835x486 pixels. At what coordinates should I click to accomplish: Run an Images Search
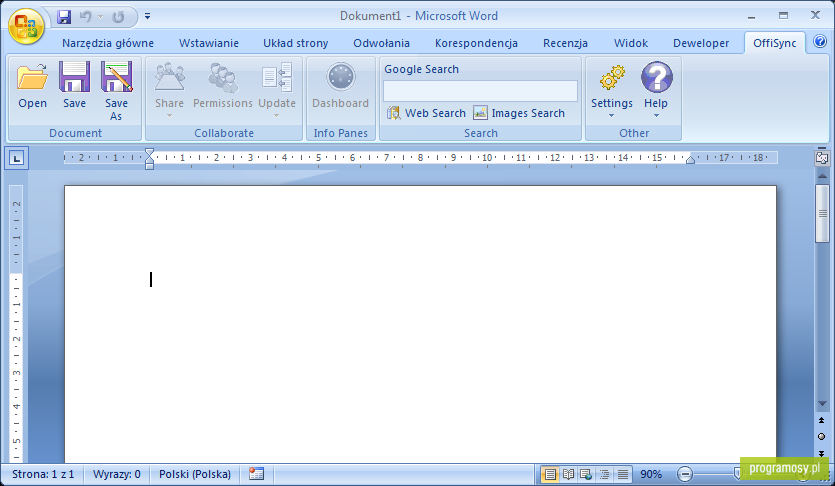pyautogui.click(x=519, y=113)
